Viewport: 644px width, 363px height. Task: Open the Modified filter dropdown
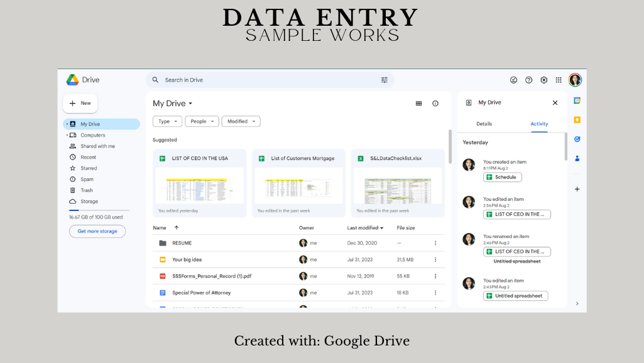point(241,122)
